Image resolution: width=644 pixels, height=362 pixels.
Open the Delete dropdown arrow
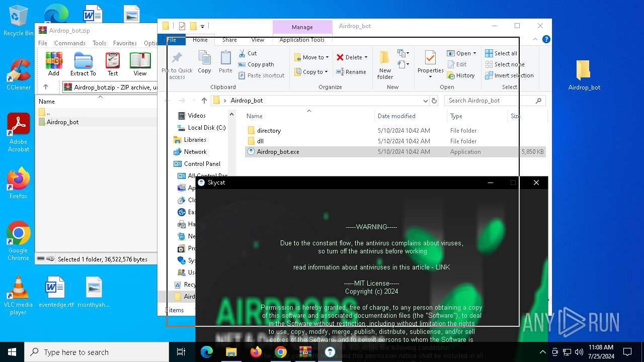(366, 57)
